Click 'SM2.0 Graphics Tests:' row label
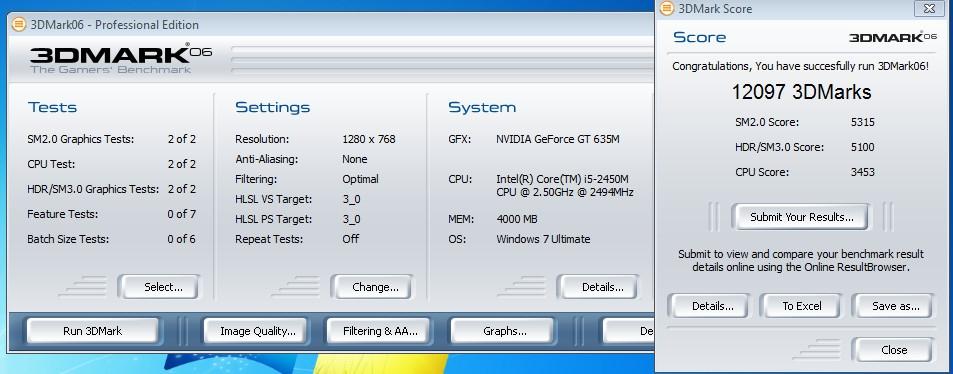Screen dimensions: 953x374 (80, 139)
